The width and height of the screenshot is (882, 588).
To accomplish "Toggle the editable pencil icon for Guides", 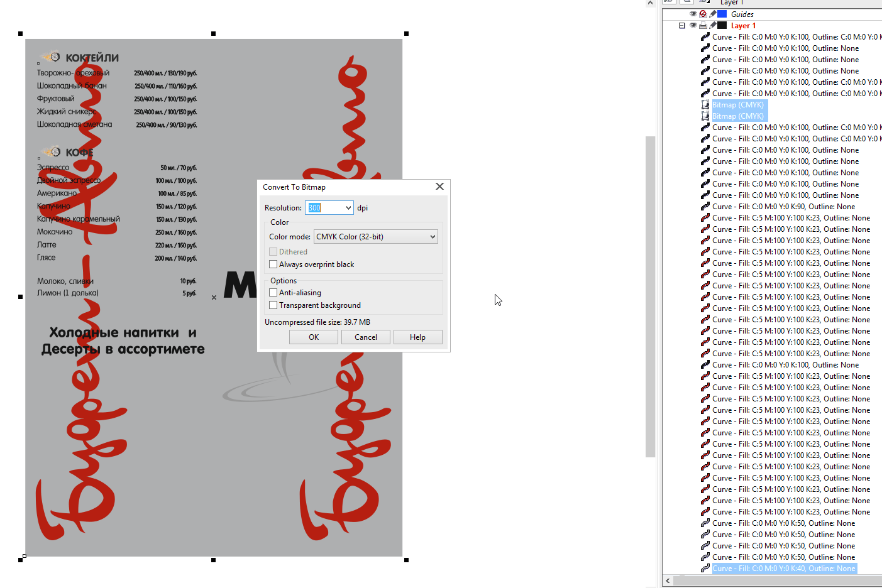I will click(x=712, y=14).
